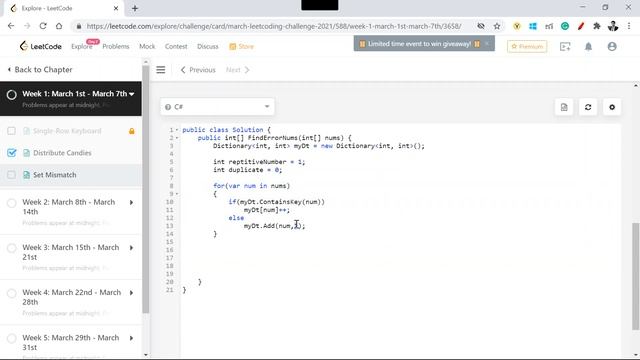Click the help icon beside C#
The image size is (640, 360).
click(x=168, y=107)
